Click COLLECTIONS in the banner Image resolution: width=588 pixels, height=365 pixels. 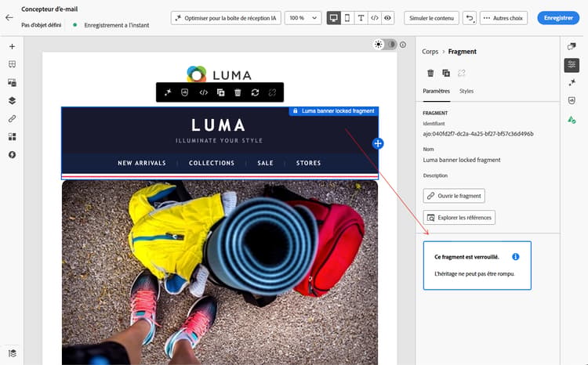pos(212,163)
